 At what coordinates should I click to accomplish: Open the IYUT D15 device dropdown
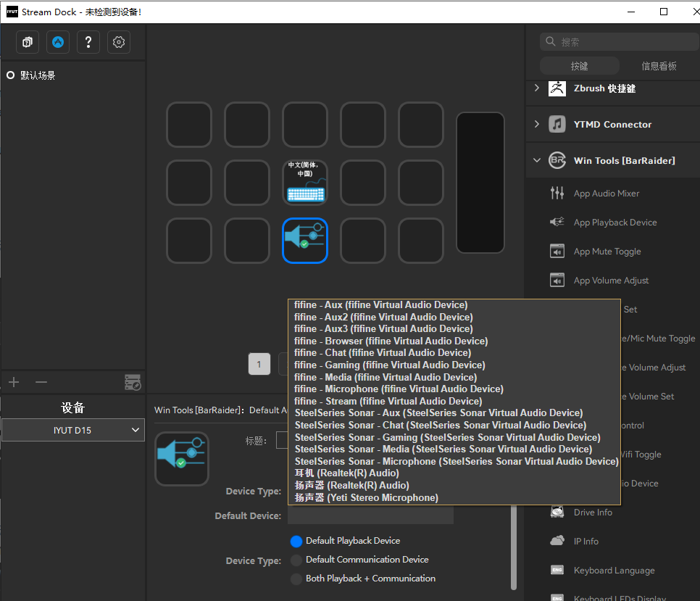pyautogui.click(x=73, y=430)
